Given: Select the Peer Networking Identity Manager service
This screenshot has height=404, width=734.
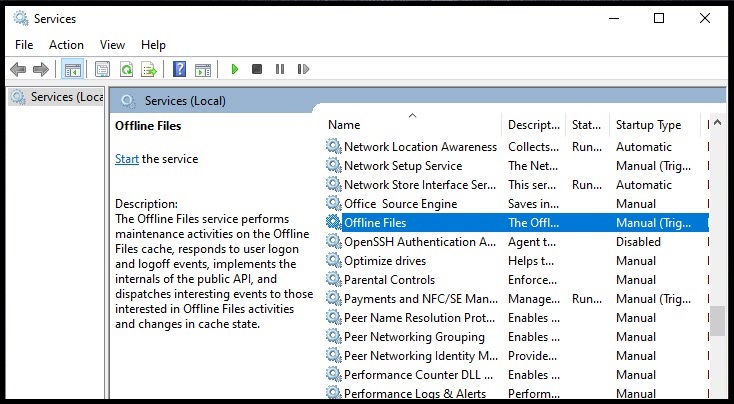Looking at the screenshot, I should (x=517, y=356).
